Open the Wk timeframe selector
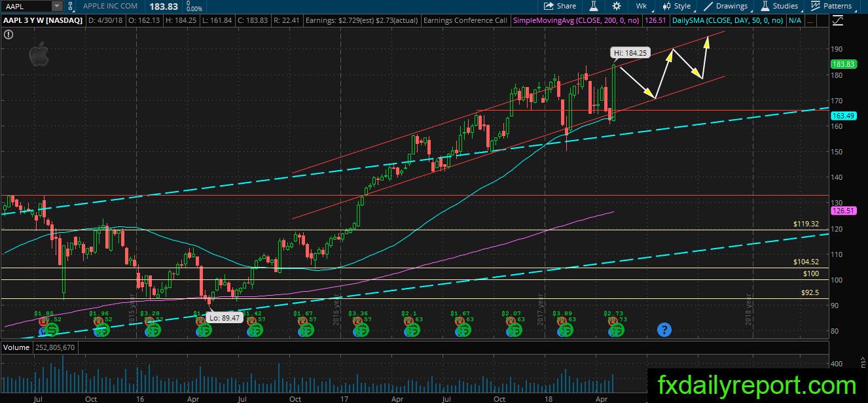The height and width of the screenshot is (403, 868). (642, 6)
